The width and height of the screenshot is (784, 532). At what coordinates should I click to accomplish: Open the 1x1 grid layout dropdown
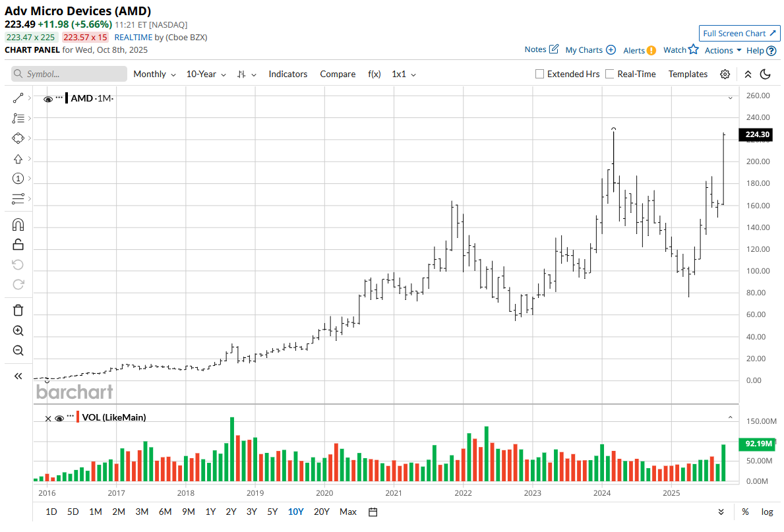[404, 74]
